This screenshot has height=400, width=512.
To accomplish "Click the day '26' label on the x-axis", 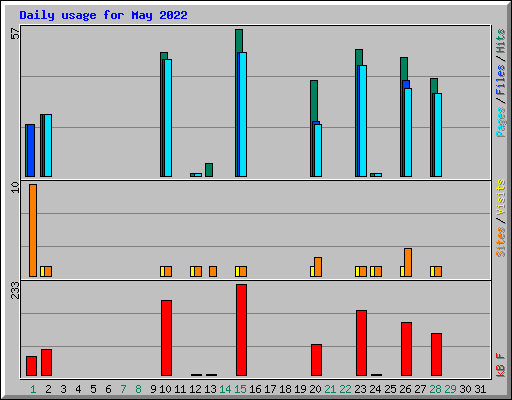I will coord(405,389).
